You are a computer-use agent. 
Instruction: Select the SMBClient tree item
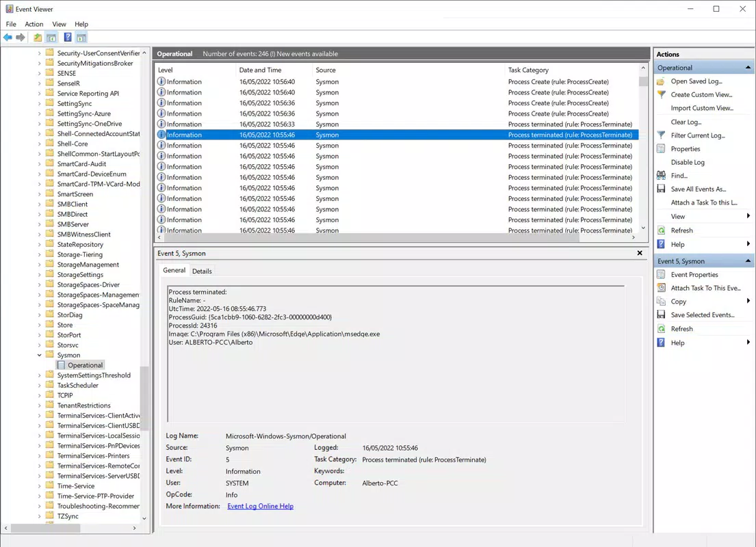(73, 204)
